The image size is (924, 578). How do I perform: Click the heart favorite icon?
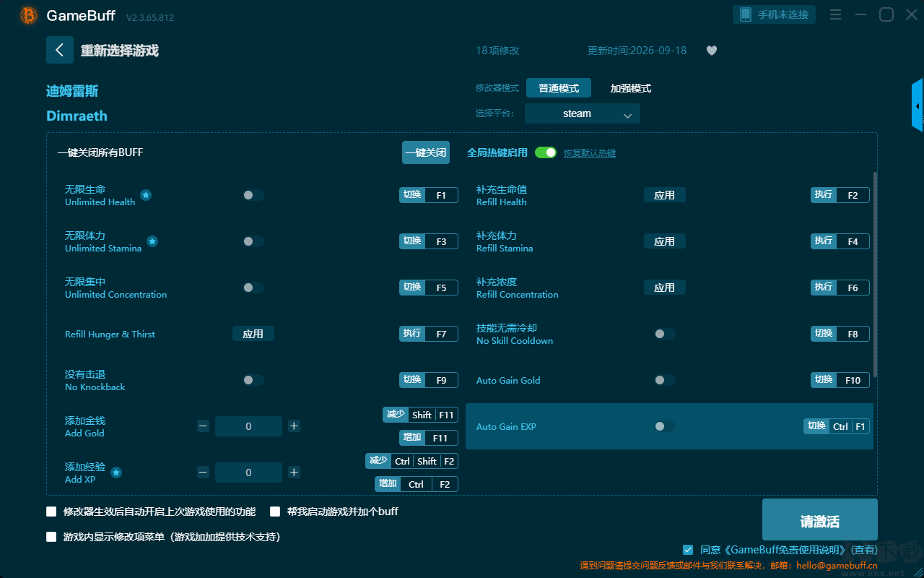(712, 51)
